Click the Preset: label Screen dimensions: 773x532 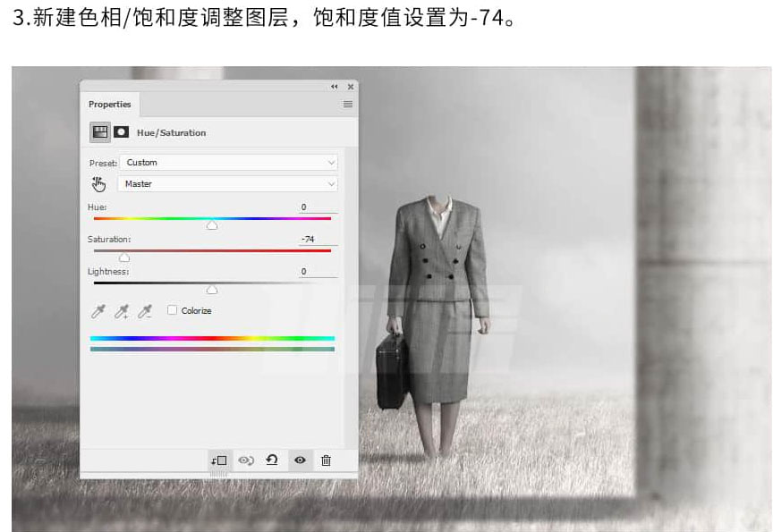[103, 163]
